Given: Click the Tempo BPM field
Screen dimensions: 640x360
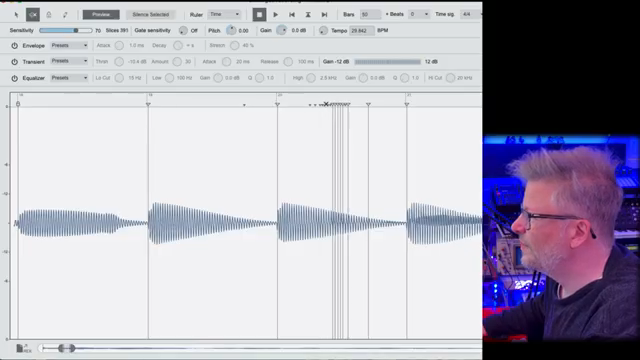Looking at the screenshot, I should click(362, 31).
